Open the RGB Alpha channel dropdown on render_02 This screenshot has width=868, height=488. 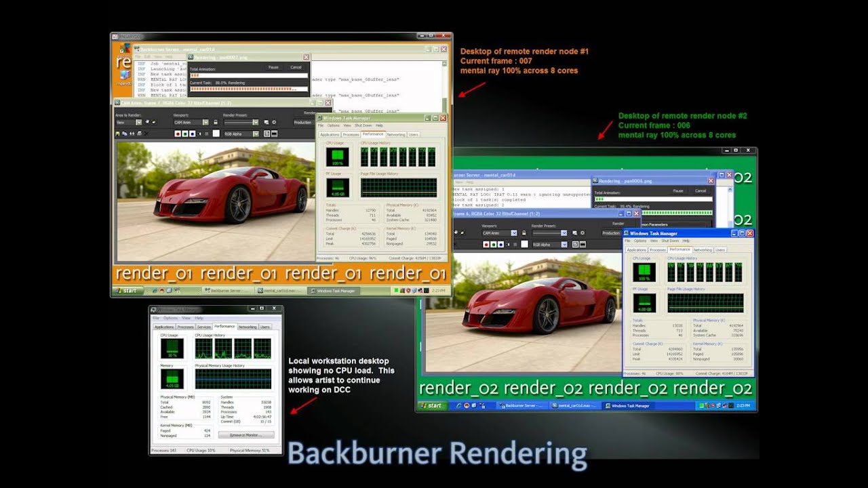coord(550,245)
